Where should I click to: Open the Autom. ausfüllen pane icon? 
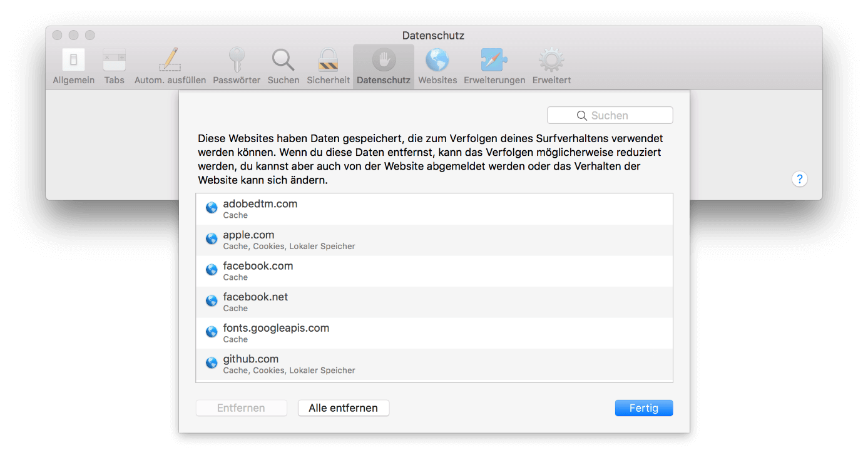tap(170, 60)
